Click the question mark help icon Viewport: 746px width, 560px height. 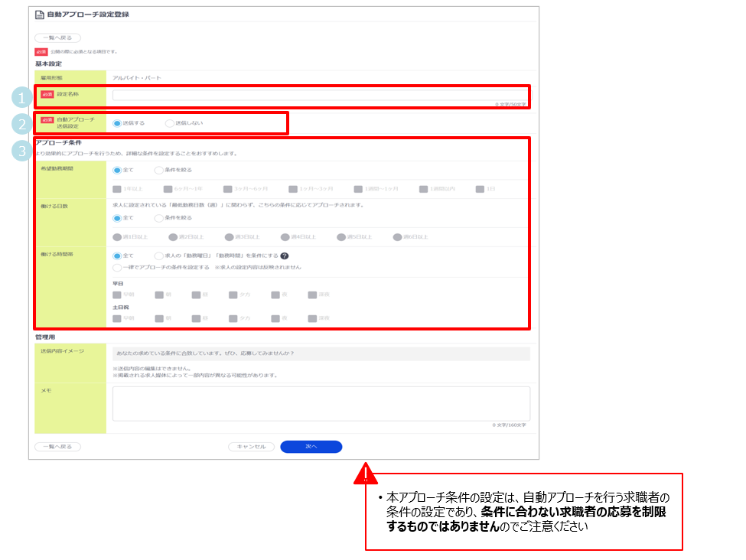tap(284, 256)
